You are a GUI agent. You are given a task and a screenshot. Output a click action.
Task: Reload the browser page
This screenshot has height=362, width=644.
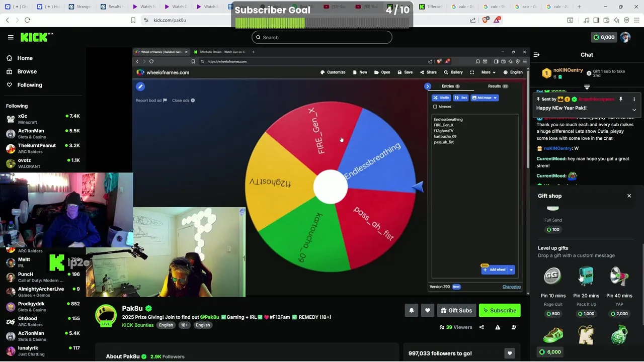27,20
